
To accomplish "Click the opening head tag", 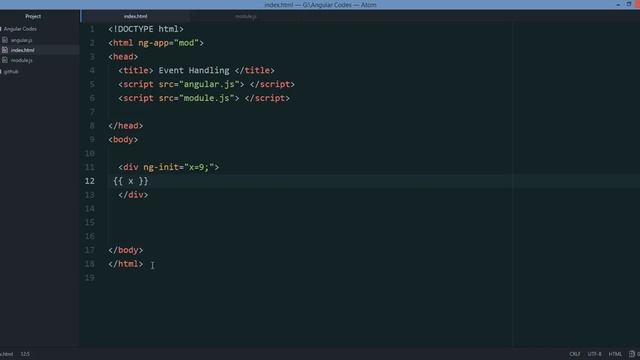I will tap(123, 57).
